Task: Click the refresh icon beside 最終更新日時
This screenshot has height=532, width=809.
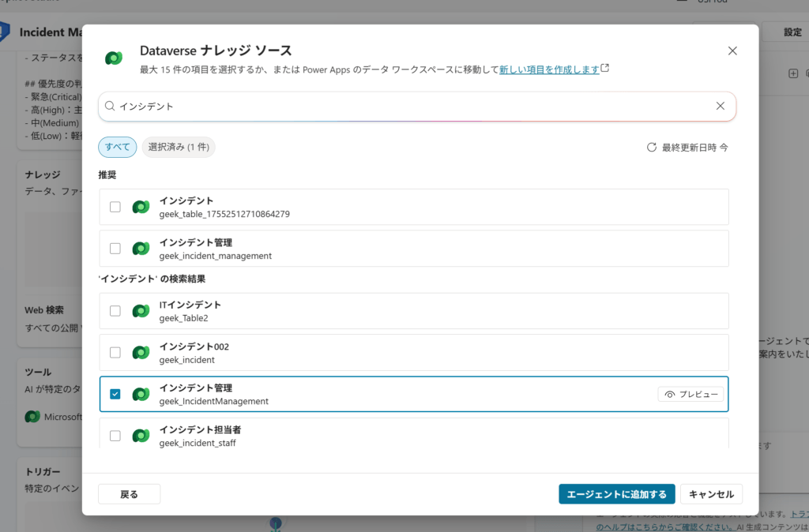Action: (x=652, y=148)
